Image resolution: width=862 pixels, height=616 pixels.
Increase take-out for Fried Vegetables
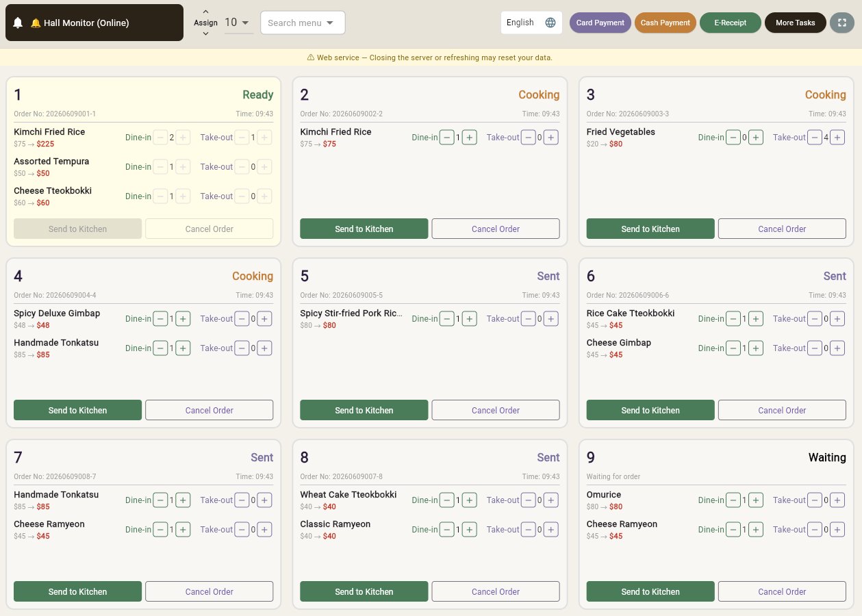[x=837, y=138]
